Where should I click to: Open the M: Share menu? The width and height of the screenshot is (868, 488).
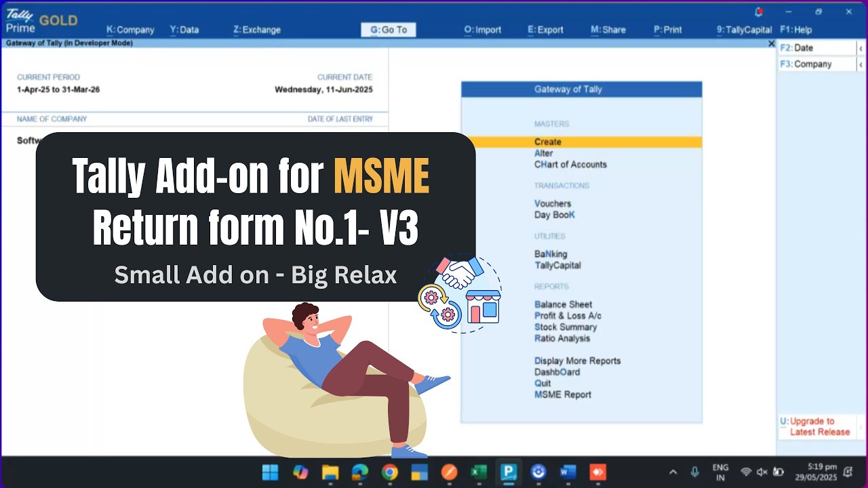tap(608, 30)
